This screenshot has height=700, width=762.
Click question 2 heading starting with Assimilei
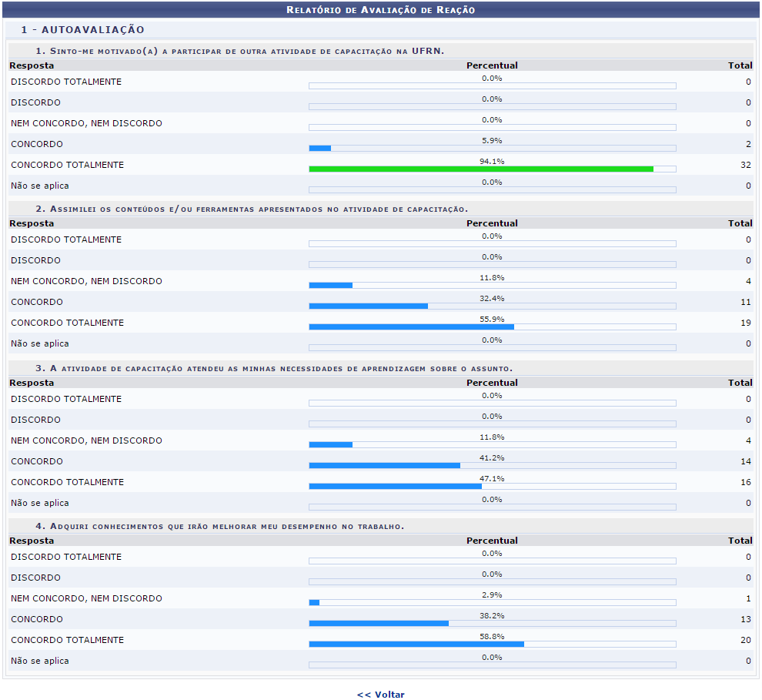point(252,209)
